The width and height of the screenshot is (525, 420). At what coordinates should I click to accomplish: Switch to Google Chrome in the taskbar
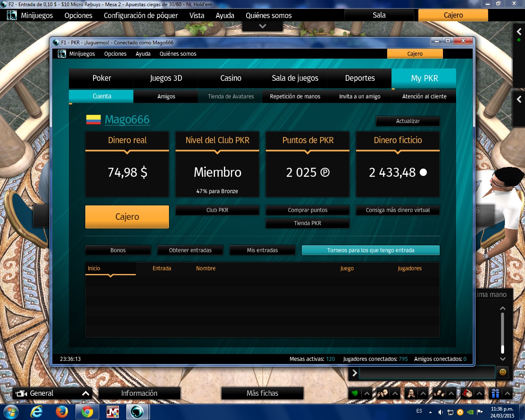[87, 411]
